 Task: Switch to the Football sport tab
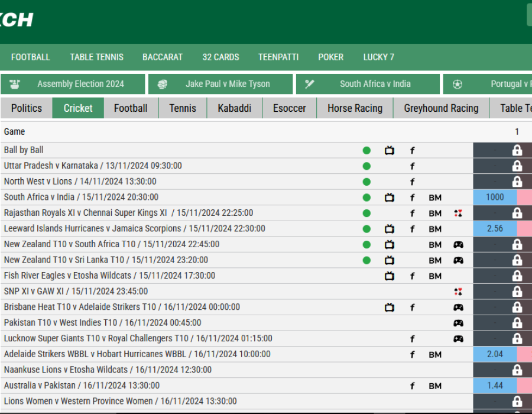point(131,108)
